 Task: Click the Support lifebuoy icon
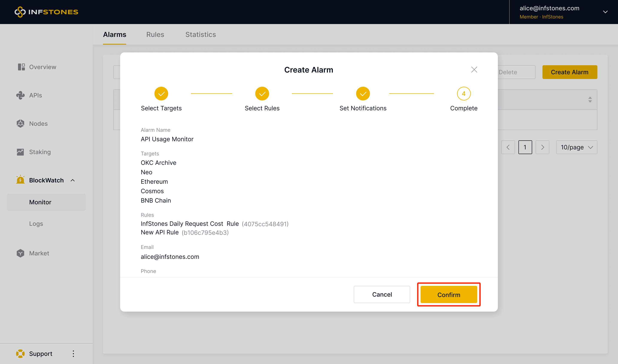click(20, 353)
